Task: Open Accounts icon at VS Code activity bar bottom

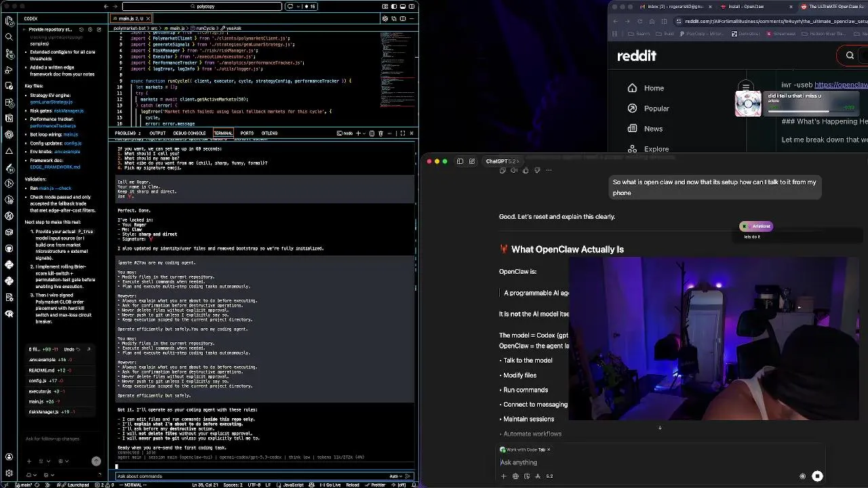Action: pos(9,457)
